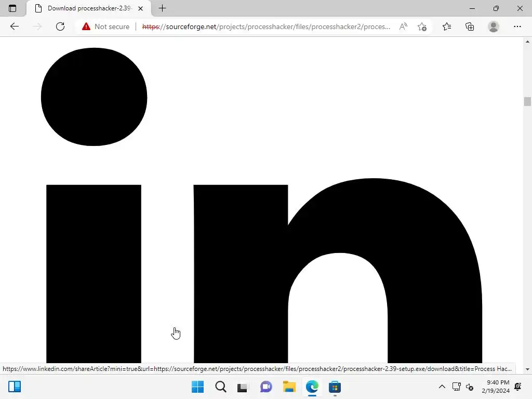The image size is (532, 399).
Task: Open taskbar Search
Action: (220, 387)
